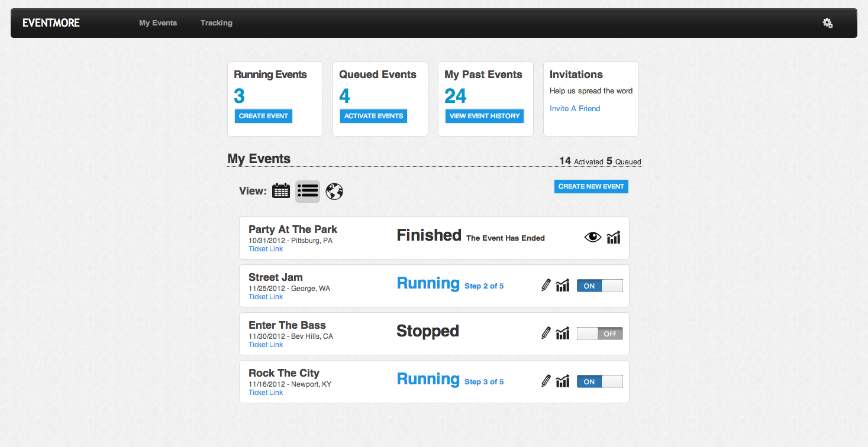The width and height of the screenshot is (868, 447).
Task: Open settings gear in top bar
Action: coord(828,23)
